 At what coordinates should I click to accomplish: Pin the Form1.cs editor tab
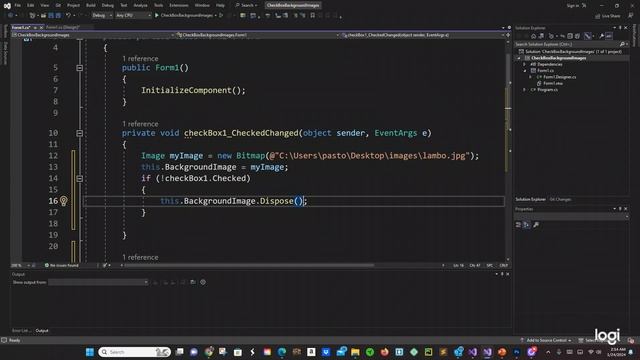35,27
